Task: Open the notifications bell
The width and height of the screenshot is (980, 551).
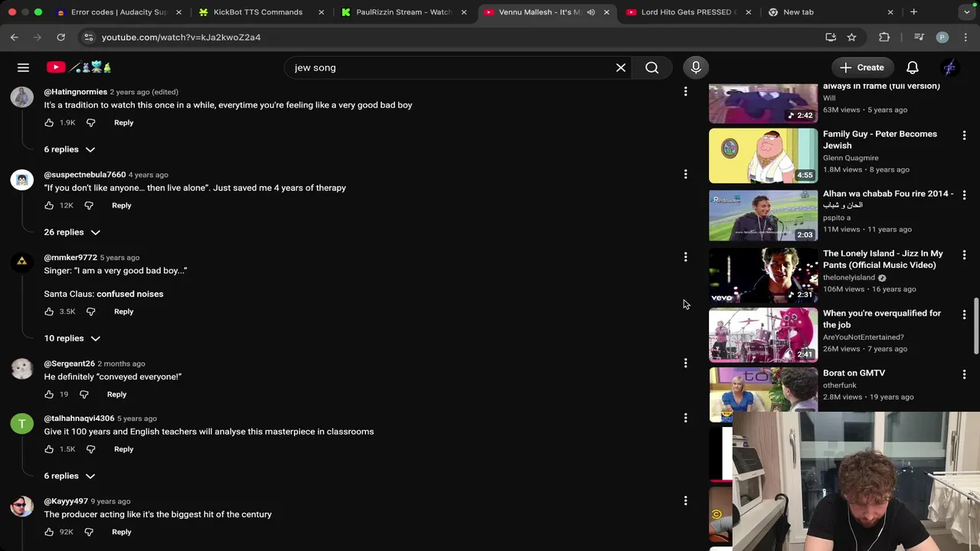Action: 913,67
